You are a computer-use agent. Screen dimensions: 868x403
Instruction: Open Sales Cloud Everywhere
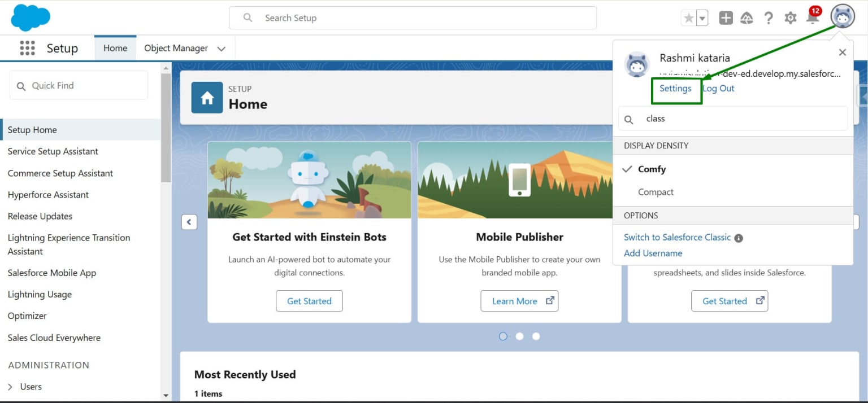tap(54, 338)
